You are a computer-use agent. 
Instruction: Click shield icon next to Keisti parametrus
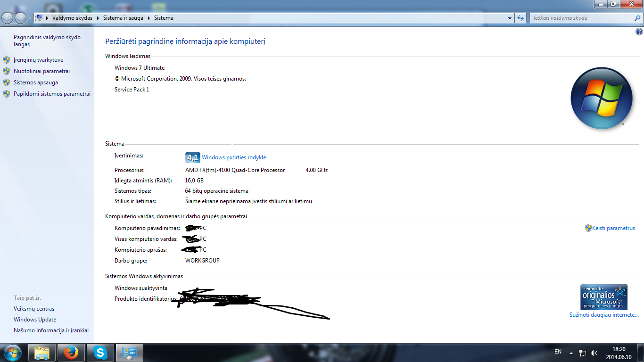588,228
